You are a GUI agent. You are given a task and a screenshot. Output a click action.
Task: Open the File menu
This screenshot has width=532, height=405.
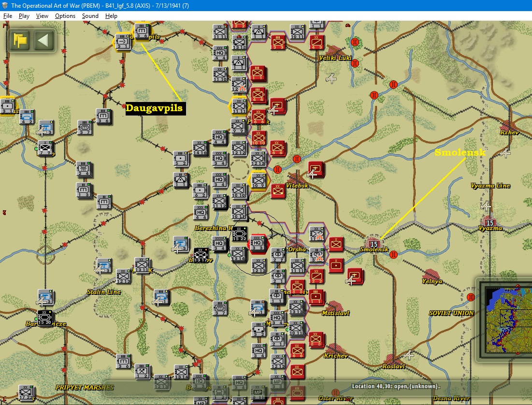7,16
